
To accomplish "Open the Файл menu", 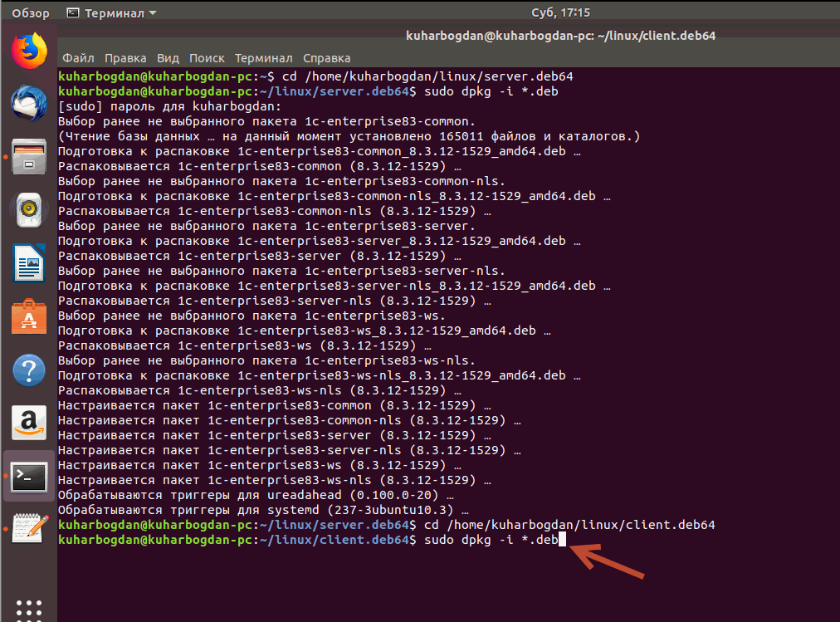I will click(77, 58).
